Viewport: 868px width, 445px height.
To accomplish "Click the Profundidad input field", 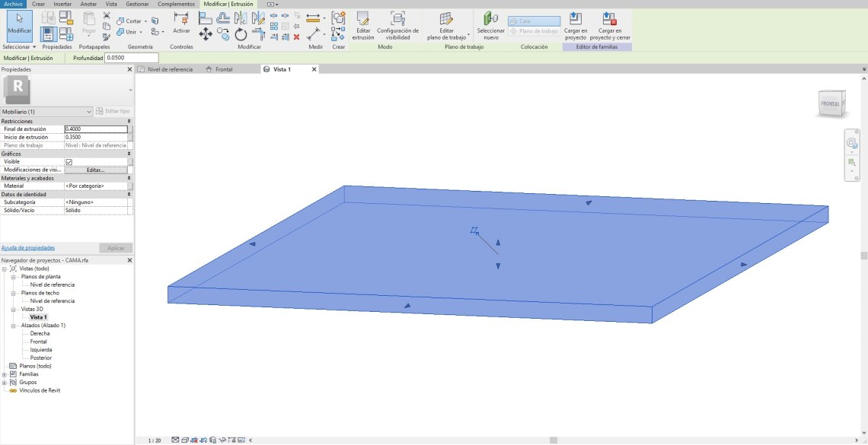I will point(131,58).
